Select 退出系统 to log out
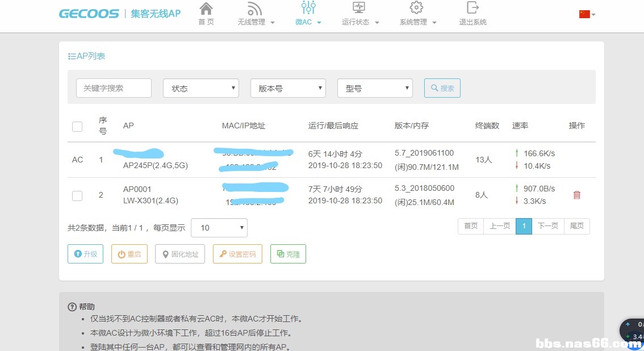The image size is (644, 351). [x=472, y=22]
